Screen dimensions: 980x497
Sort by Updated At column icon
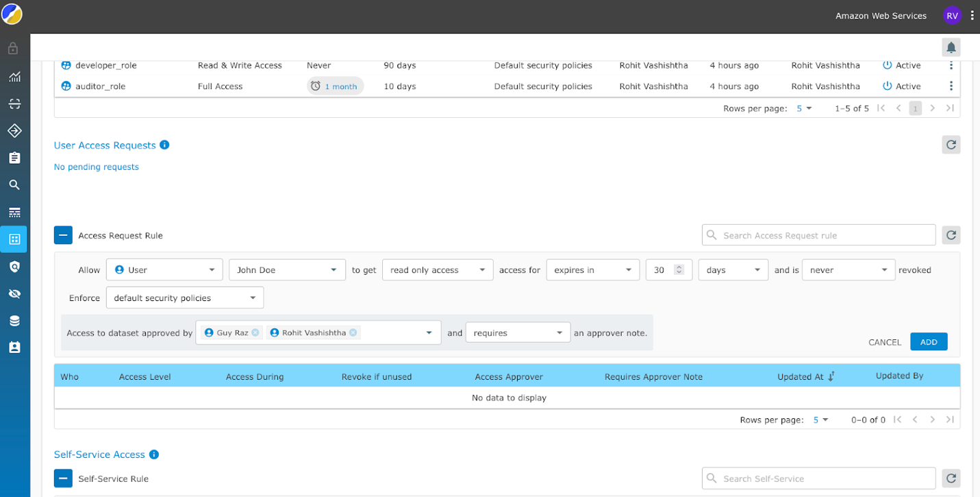831,376
